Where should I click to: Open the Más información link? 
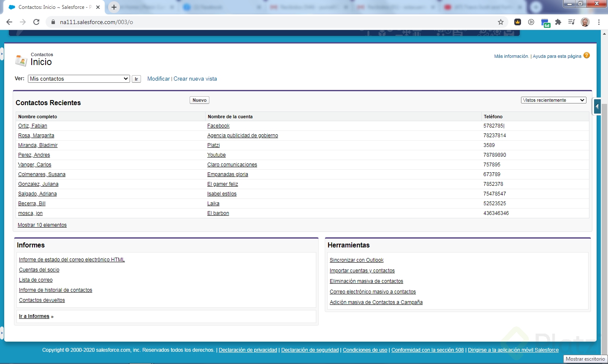click(511, 56)
